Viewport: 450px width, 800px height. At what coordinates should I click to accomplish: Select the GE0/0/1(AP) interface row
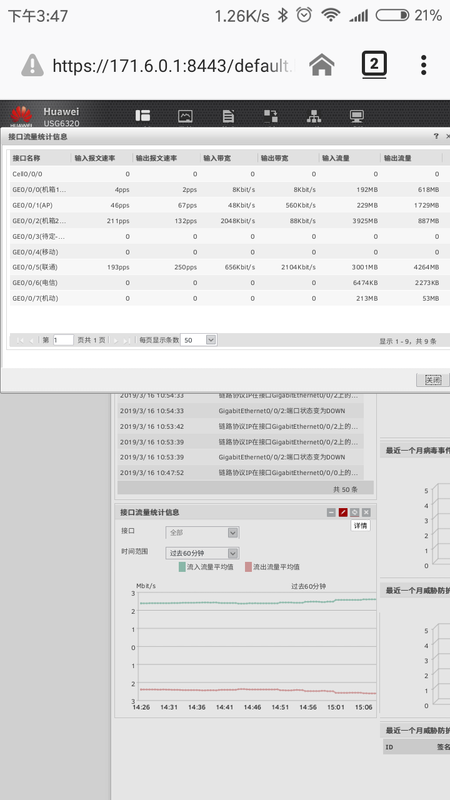pos(230,205)
